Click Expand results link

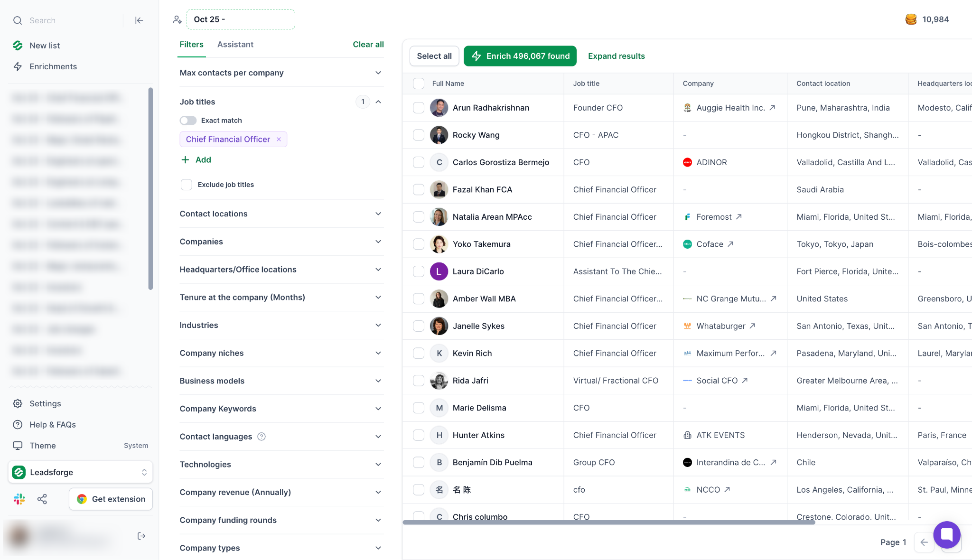point(616,56)
